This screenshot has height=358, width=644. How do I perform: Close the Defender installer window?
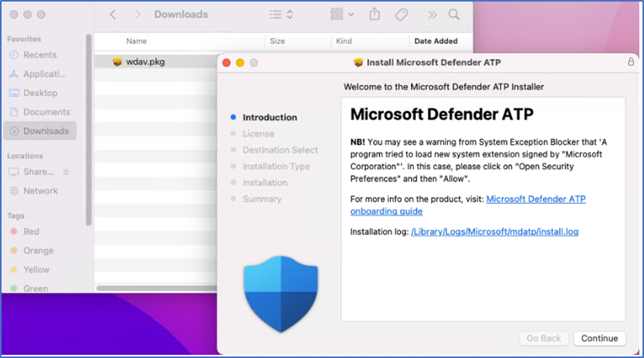(x=227, y=63)
